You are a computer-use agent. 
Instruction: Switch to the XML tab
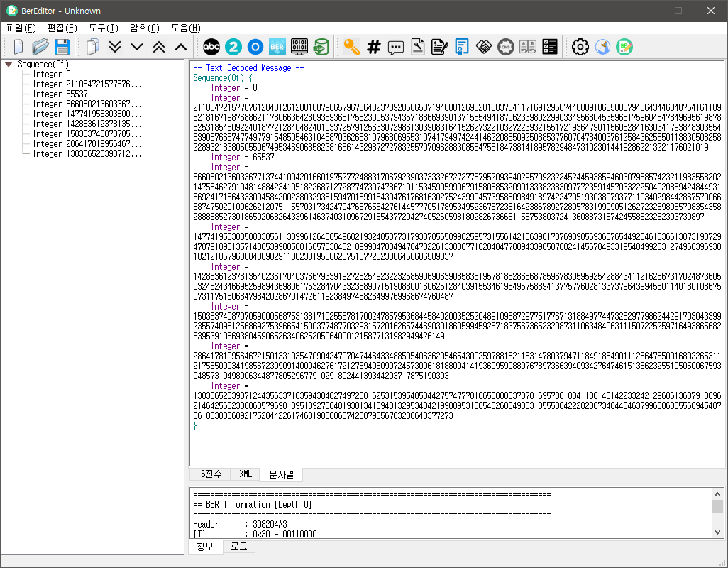(x=245, y=474)
